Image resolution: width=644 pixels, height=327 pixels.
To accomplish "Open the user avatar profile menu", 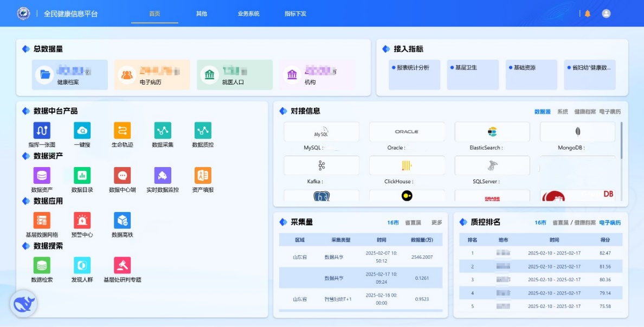I will 606,14.
